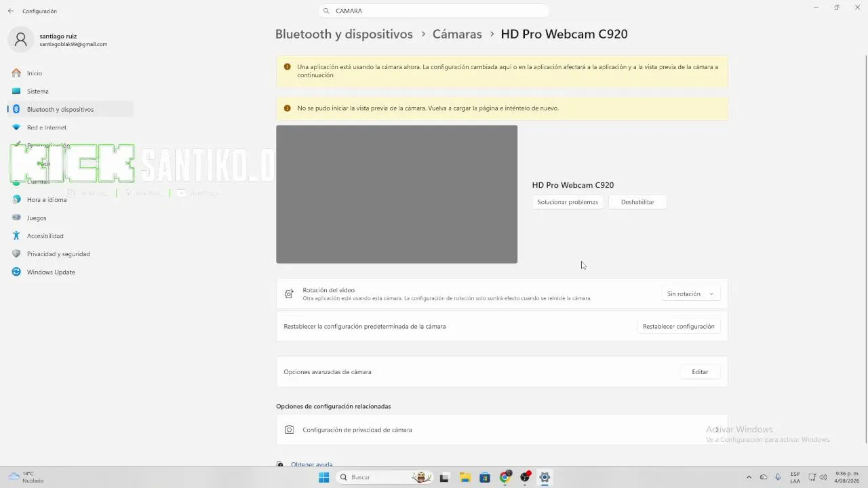Click the settings search field containing CAMARA
The width and height of the screenshot is (868, 488).
point(434,11)
